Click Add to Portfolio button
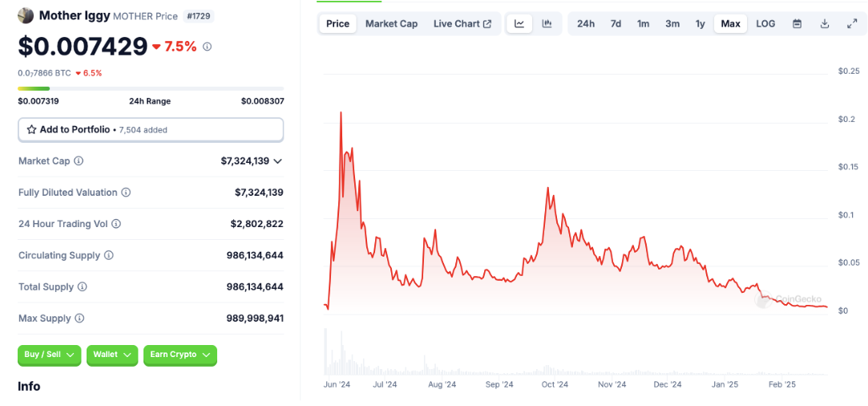The height and width of the screenshot is (406, 868). pyautogui.click(x=151, y=130)
